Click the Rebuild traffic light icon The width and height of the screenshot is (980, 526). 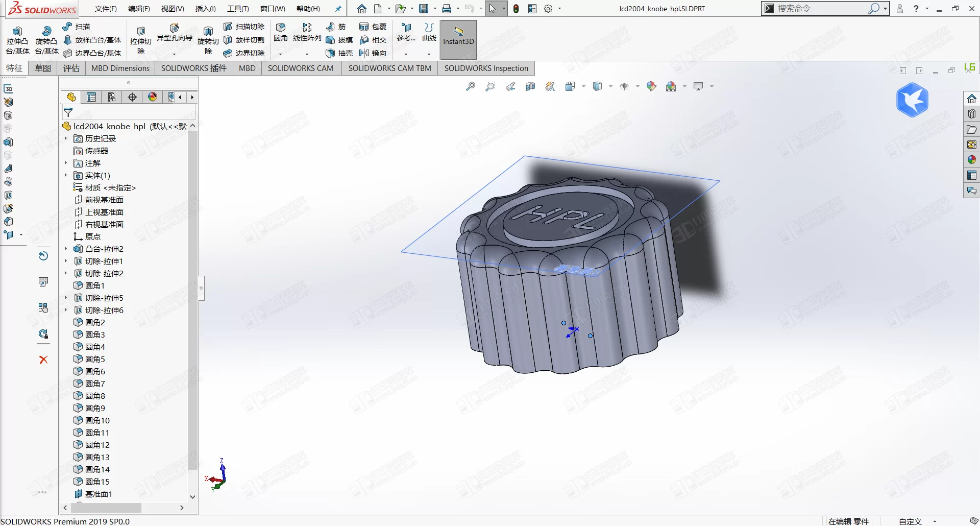(x=516, y=9)
